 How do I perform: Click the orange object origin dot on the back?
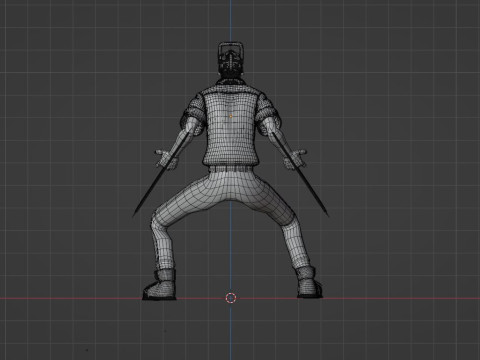pyautogui.click(x=231, y=116)
